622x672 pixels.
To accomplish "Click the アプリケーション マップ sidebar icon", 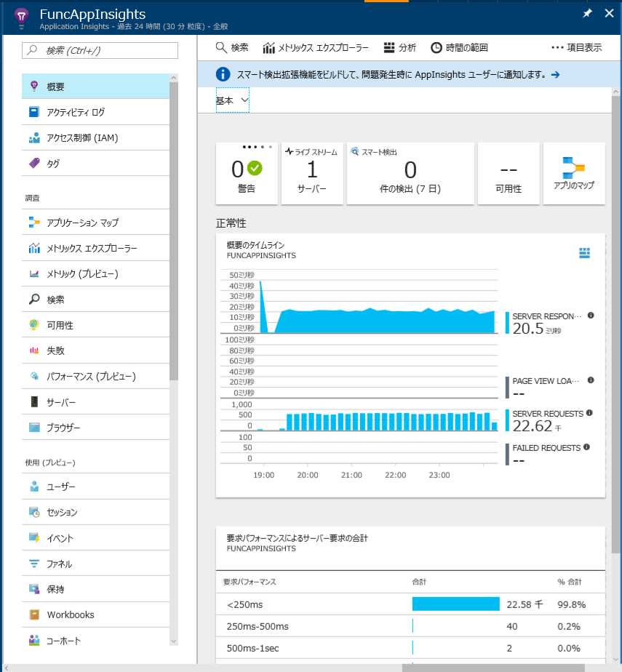I will 34,223.
